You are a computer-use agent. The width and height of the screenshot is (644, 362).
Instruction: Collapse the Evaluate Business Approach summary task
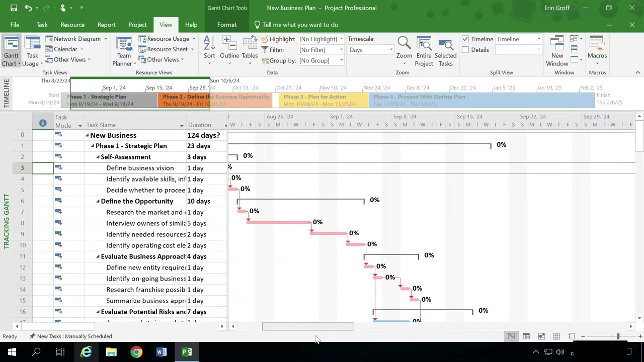point(98,256)
